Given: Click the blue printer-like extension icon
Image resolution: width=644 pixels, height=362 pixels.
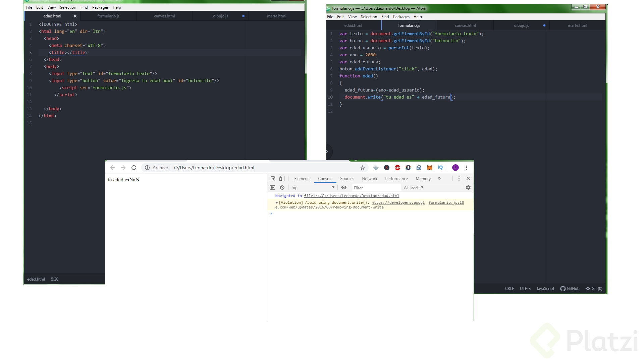Looking at the screenshot, I should click(419, 168).
